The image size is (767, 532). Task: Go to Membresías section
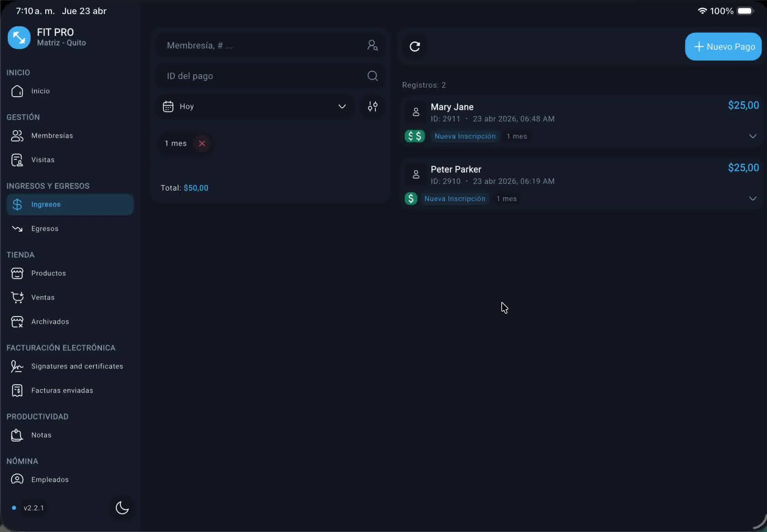tap(70, 136)
